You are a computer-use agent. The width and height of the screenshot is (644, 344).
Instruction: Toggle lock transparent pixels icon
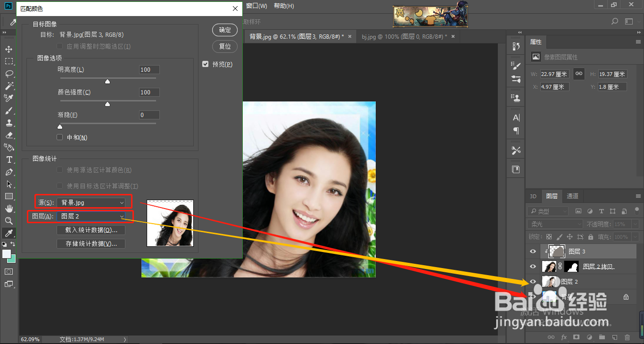(x=549, y=237)
